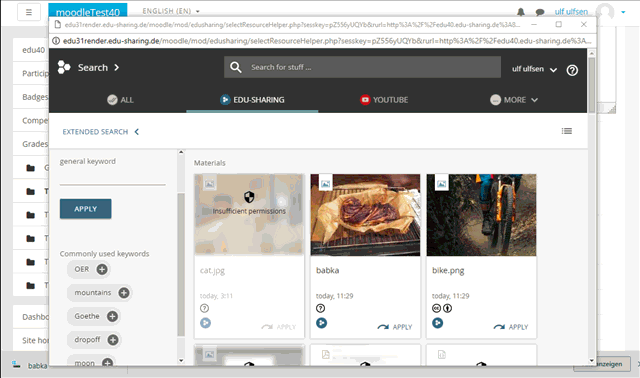The image size is (640, 378).
Task: Click image type icon on bike.png thumbnail
Action: 441,184
